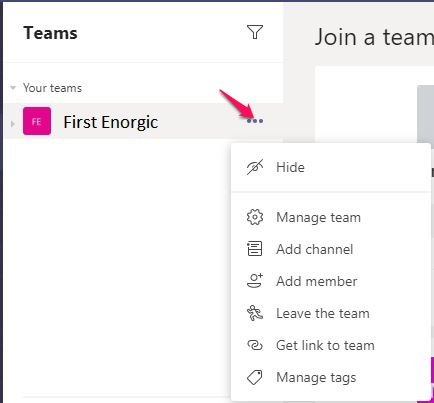Click the three-dot More options for First Enorgic
This screenshot has width=434, height=403.
[255, 121]
